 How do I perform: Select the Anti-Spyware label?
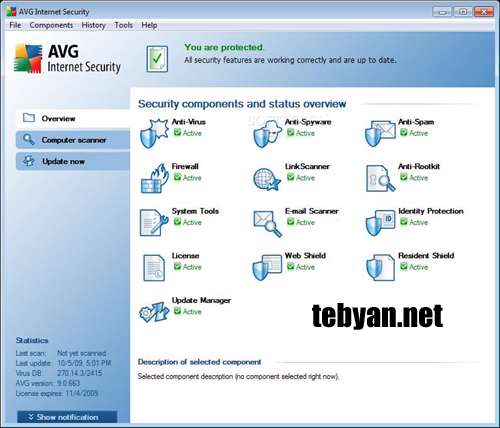click(x=308, y=122)
